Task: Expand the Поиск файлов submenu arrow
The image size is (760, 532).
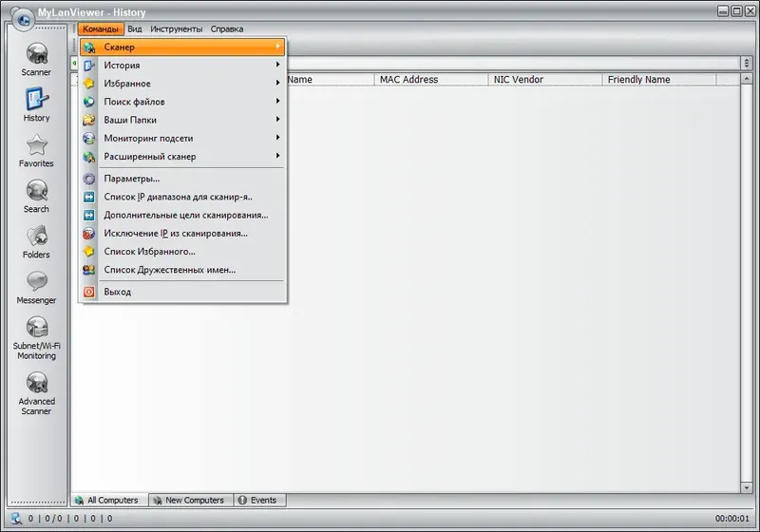Action: coord(278,101)
